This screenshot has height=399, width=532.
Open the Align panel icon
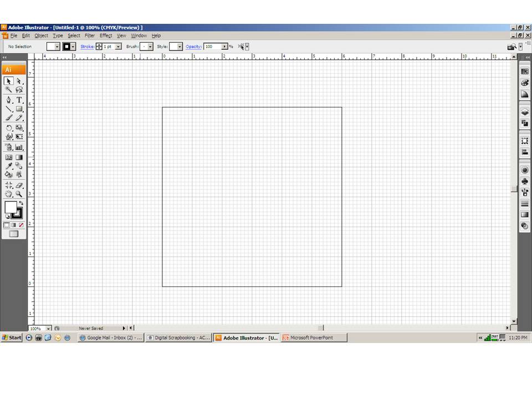click(525, 152)
